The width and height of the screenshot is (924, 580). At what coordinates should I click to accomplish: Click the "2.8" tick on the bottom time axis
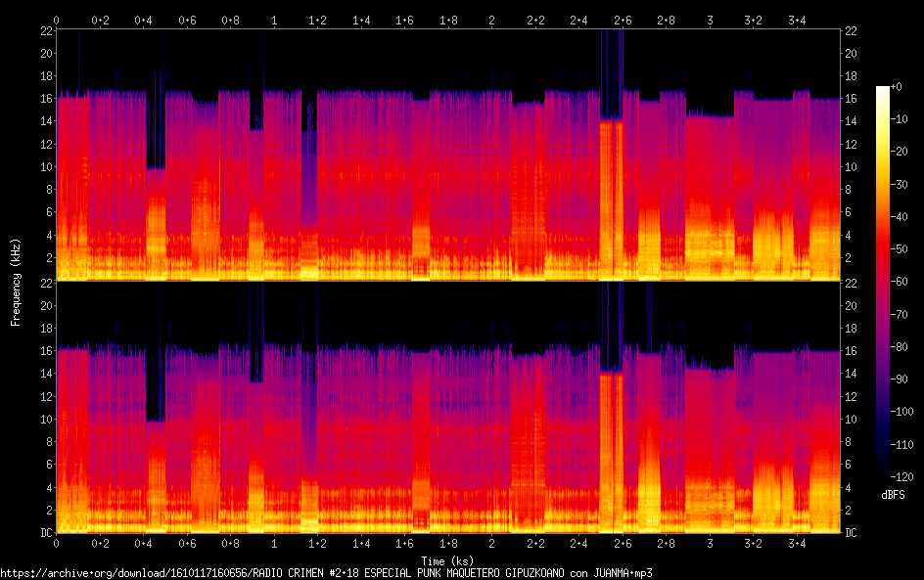(x=666, y=544)
